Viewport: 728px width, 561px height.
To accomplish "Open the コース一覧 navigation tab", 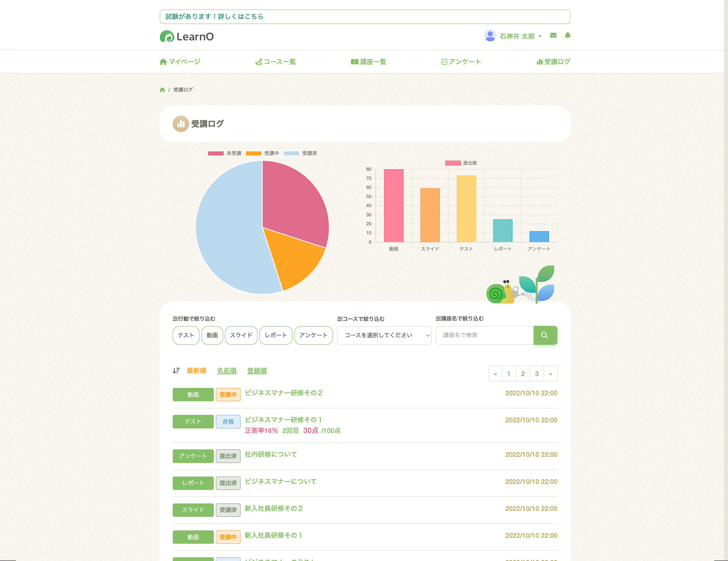I will (276, 62).
